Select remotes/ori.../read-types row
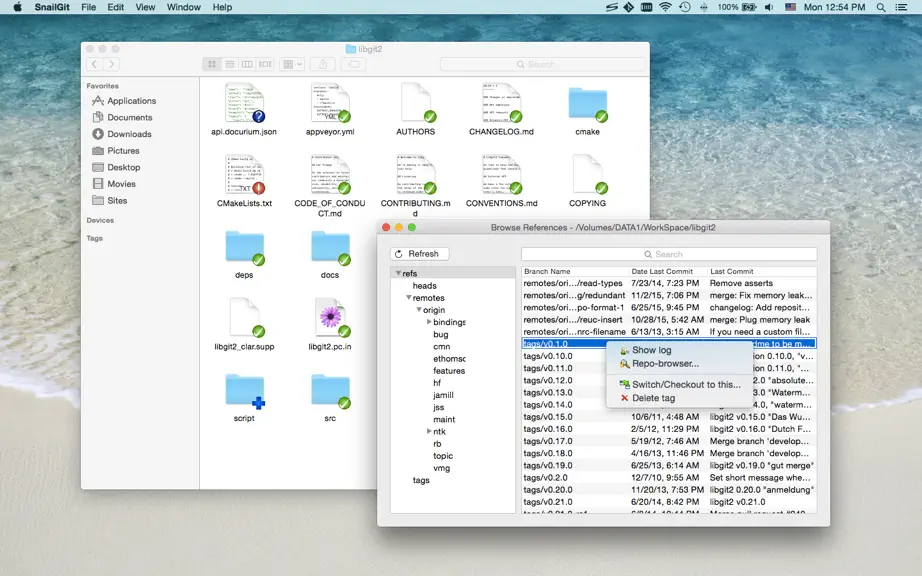Image resolution: width=922 pixels, height=576 pixels. pyautogui.click(x=669, y=283)
